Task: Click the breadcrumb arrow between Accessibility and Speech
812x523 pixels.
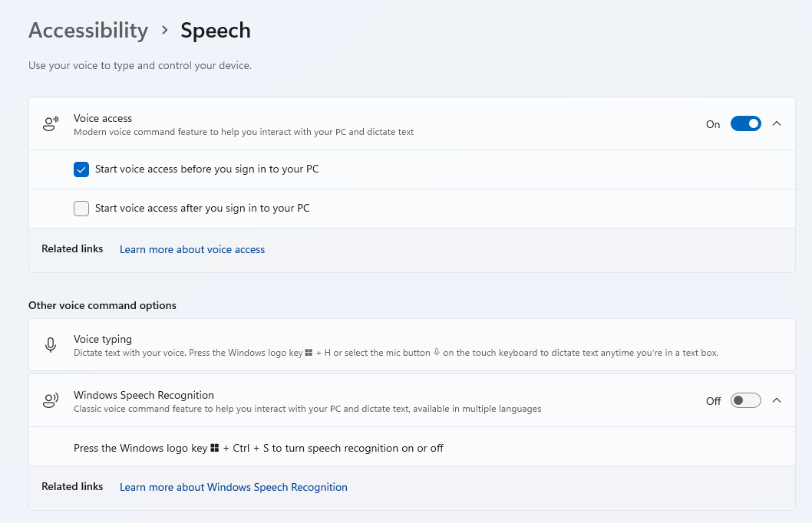Action: [x=164, y=31]
